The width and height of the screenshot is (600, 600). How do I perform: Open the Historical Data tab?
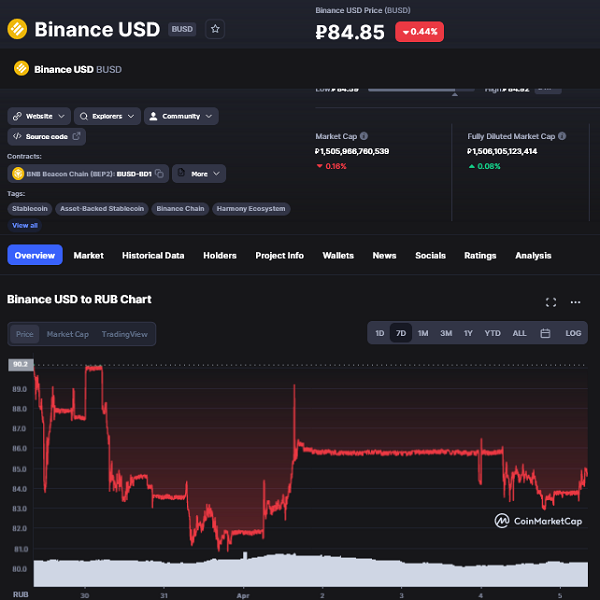click(x=153, y=255)
